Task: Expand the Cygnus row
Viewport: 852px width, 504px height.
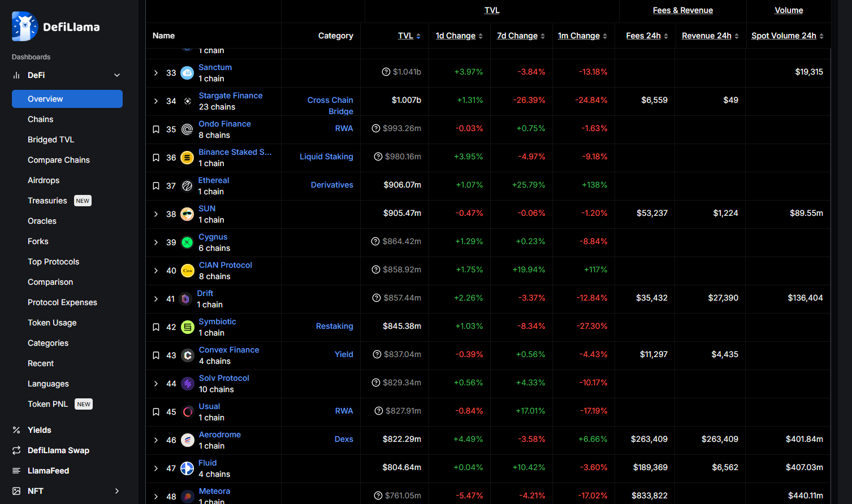Action: (156, 242)
